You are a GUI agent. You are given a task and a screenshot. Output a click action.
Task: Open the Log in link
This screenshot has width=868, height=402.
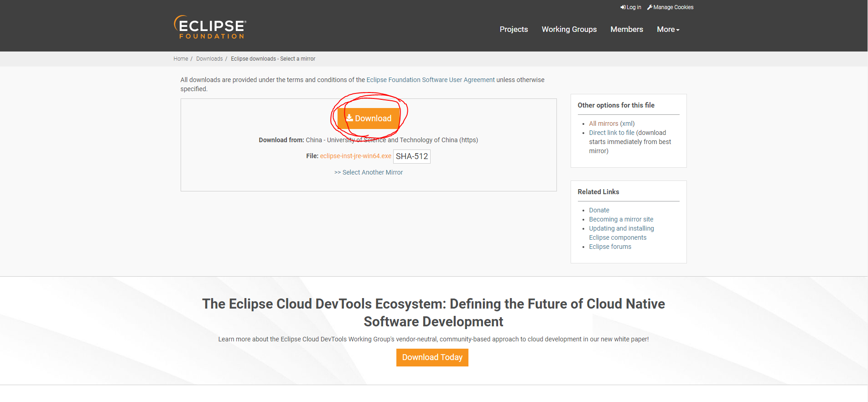[x=631, y=7]
